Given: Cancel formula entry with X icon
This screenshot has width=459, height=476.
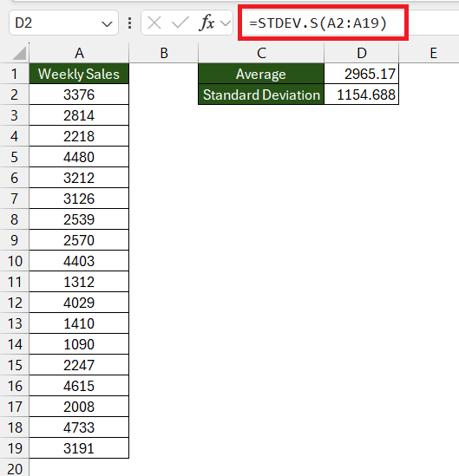Looking at the screenshot, I should 154,23.
